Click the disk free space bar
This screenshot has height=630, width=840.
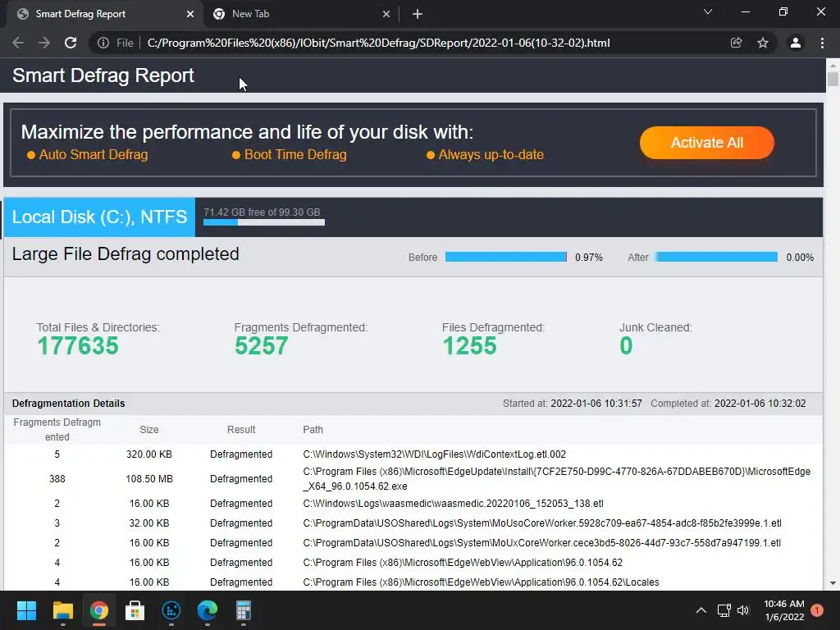click(264, 222)
